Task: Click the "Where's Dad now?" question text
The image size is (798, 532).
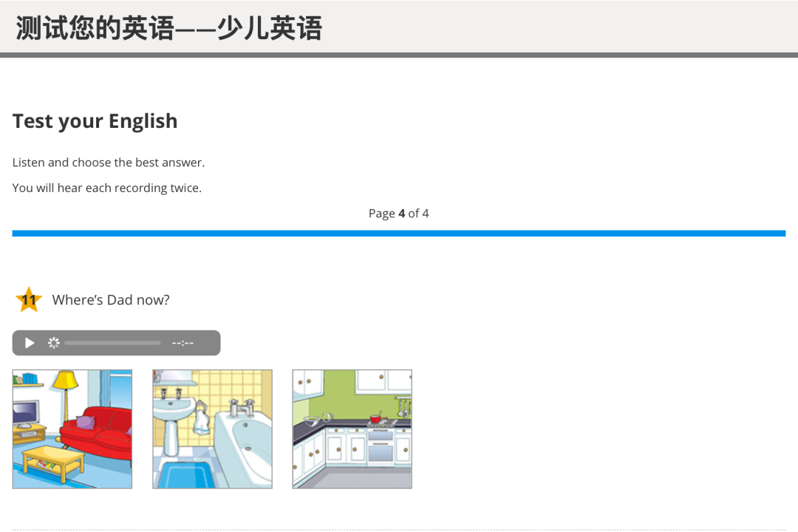Action: [x=111, y=300]
